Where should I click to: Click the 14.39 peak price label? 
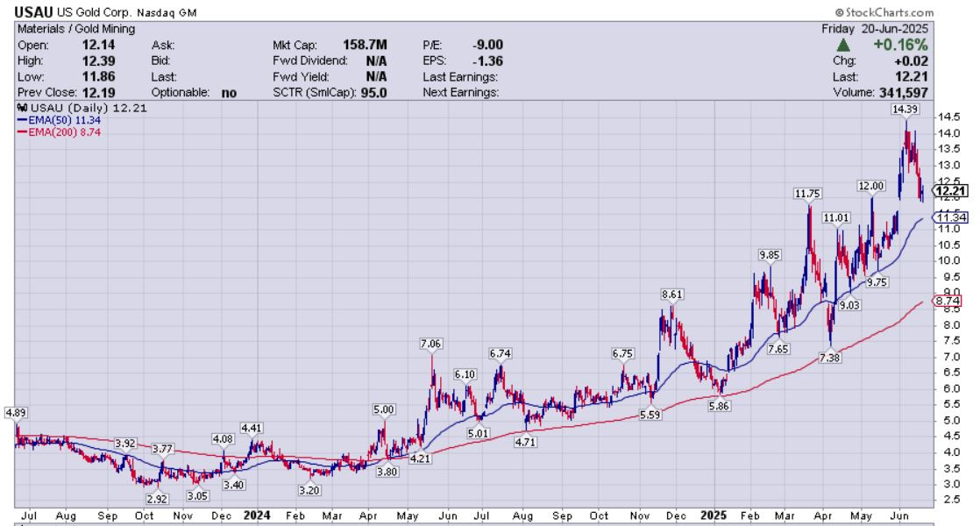point(905,110)
